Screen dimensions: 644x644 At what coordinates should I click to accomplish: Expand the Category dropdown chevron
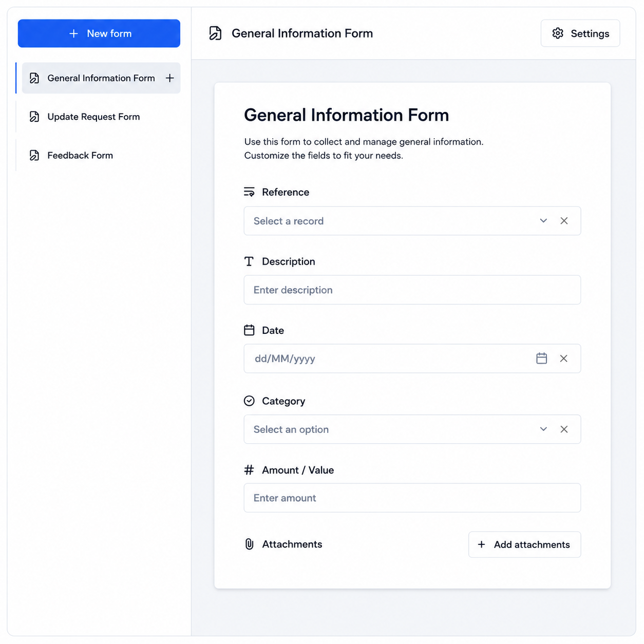pyautogui.click(x=543, y=429)
